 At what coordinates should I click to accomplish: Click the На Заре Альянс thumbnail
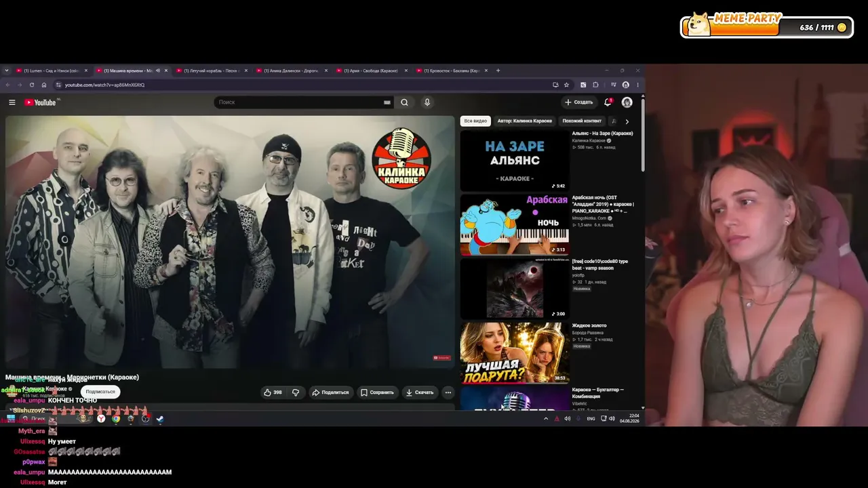click(x=515, y=161)
